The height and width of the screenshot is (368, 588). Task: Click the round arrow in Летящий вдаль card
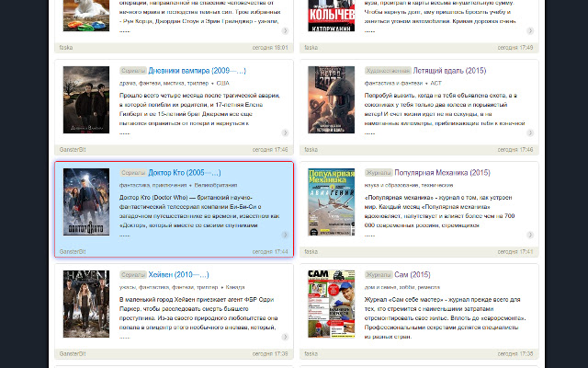pyautogui.click(x=530, y=132)
